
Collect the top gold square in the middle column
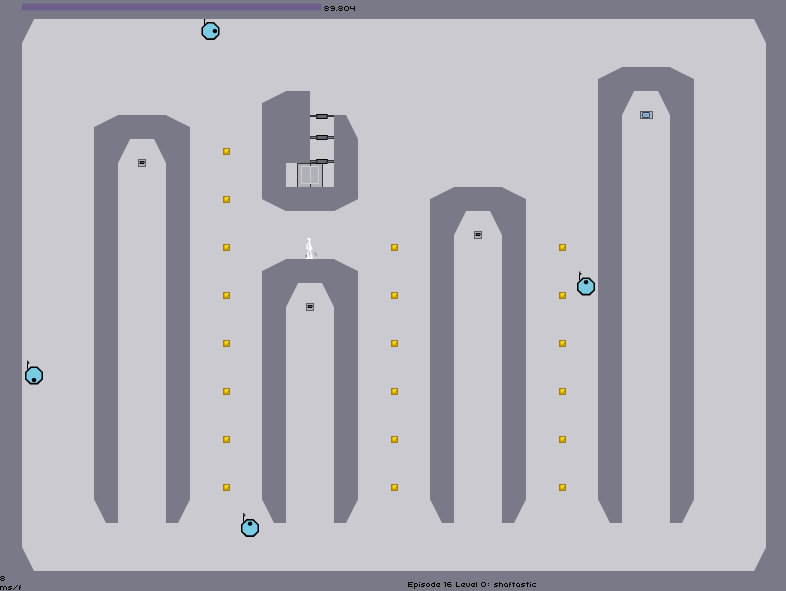[x=395, y=247]
